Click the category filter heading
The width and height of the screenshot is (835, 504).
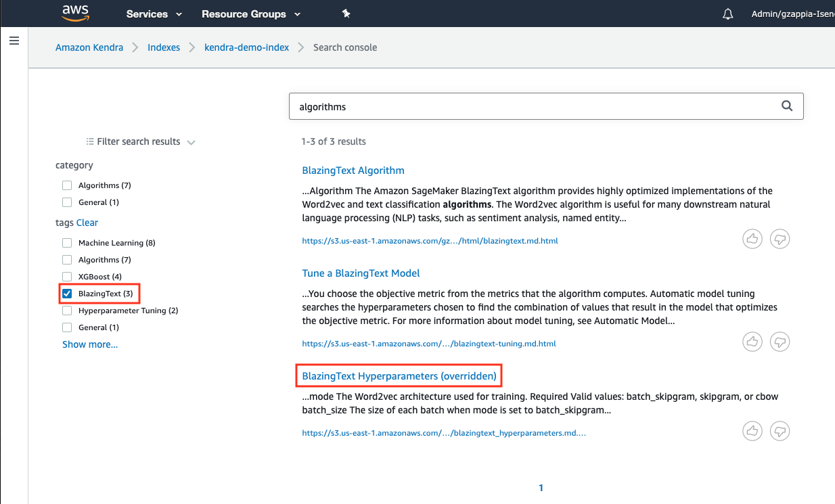[x=74, y=165]
